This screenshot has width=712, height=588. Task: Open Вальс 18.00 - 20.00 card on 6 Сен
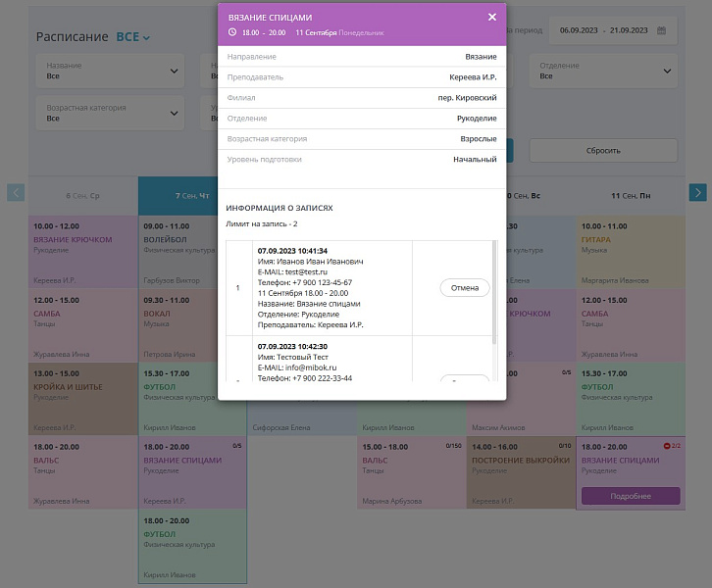[82, 472]
